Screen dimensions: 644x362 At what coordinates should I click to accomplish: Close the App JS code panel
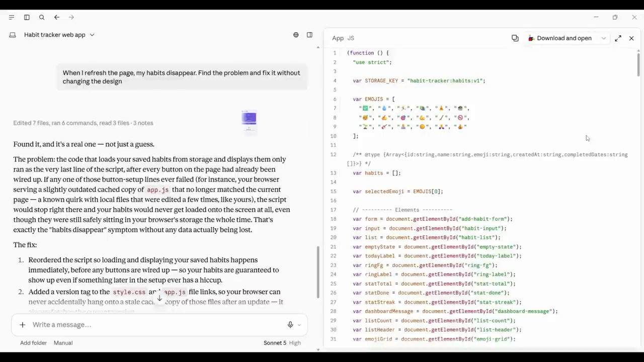coord(631,38)
